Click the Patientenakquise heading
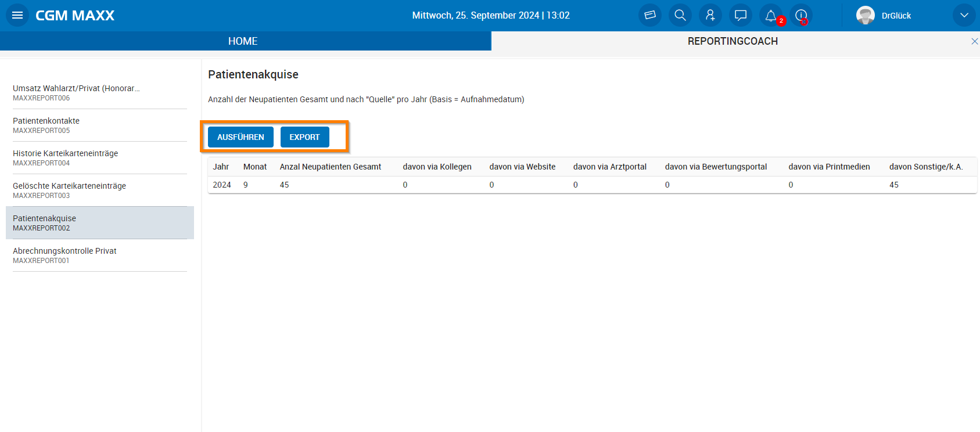This screenshot has width=980, height=432. tap(253, 74)
